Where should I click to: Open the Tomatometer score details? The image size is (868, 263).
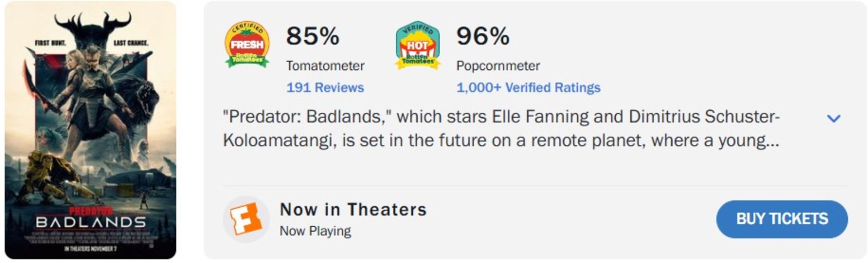tap(313, 37)
